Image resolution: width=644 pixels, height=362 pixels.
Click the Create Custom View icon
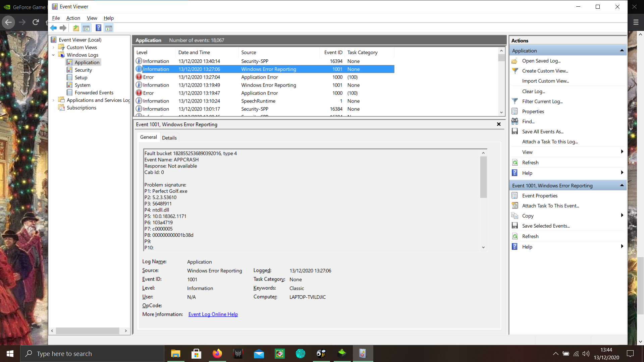(515, 71)
